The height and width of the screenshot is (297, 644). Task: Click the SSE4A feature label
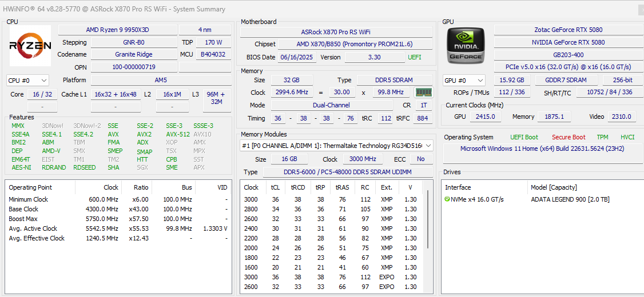click(x=21, y=134)
